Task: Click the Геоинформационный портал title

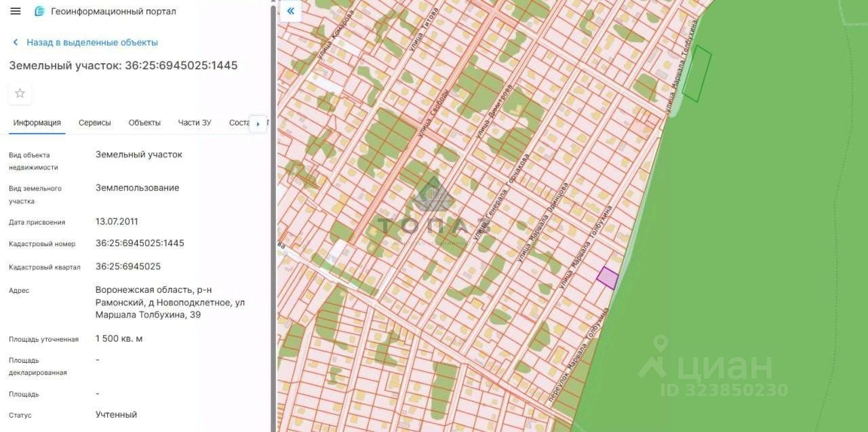Action: 113,12
